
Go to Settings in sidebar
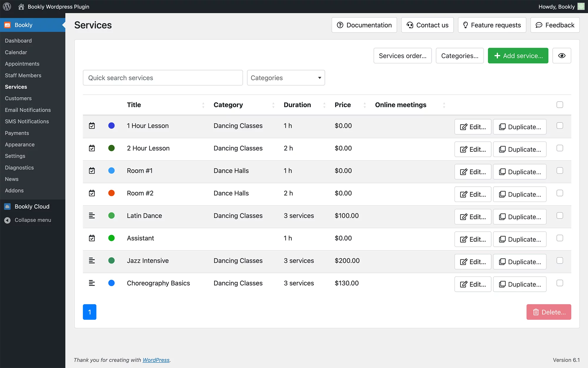15,156
